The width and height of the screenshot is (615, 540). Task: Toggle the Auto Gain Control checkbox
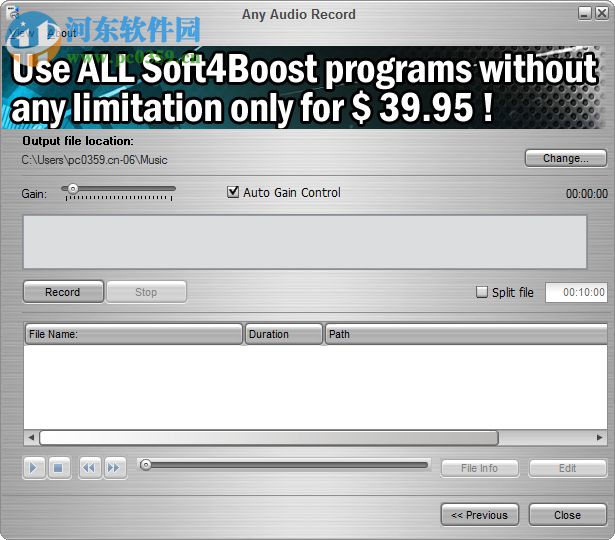233,192
